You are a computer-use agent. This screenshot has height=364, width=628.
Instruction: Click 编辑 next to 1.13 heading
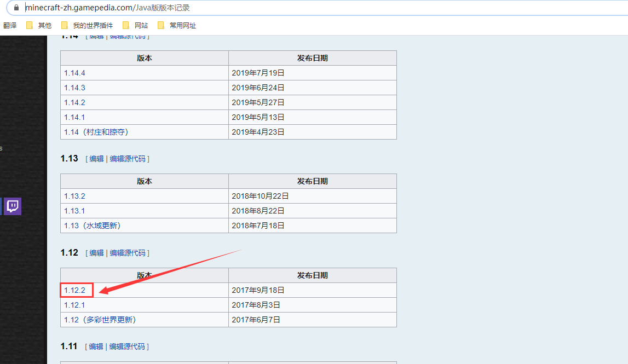(x=96, y=159)
